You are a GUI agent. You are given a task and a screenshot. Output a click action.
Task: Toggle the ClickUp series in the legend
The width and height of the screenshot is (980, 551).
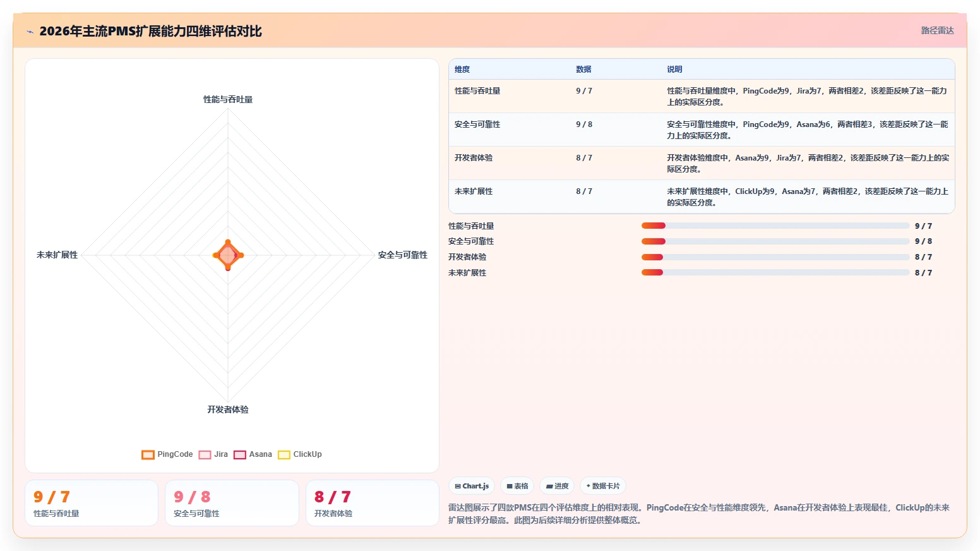point(300,454)
